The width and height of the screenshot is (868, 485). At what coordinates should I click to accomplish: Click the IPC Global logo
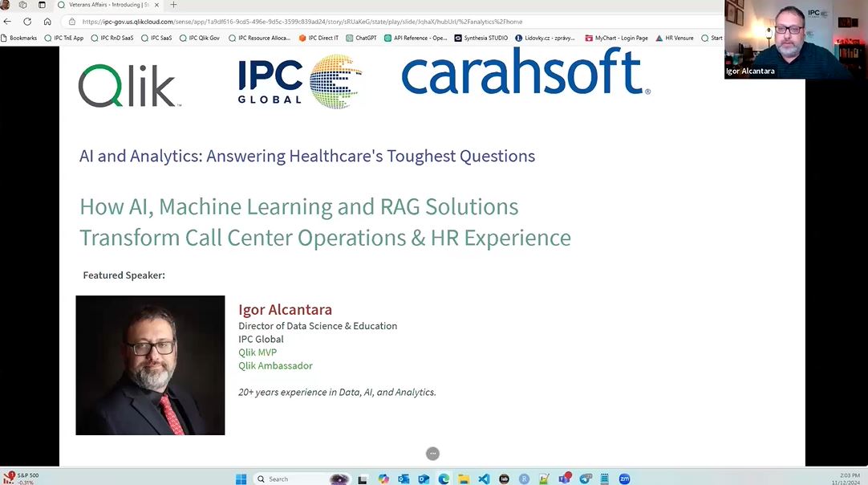(299, 81)
